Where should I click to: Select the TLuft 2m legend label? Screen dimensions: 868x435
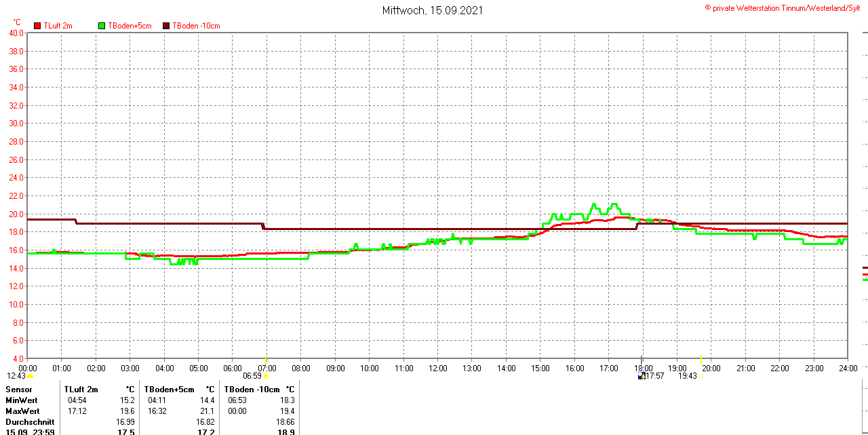point(58,26)
